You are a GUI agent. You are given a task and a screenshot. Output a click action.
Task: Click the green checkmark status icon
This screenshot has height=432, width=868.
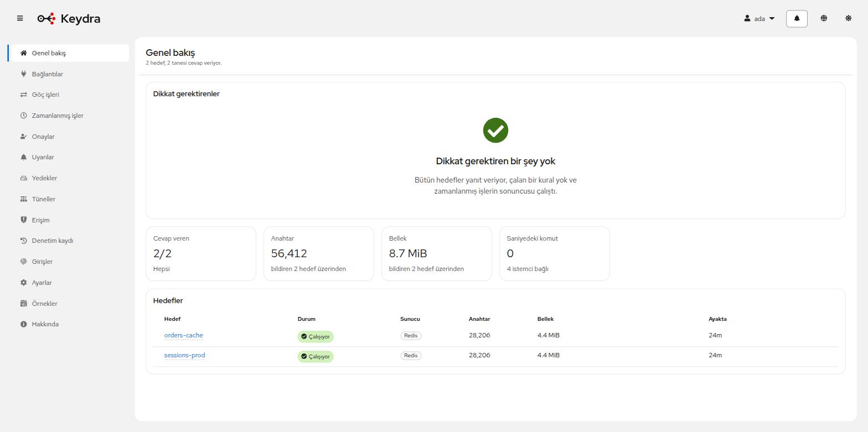click(x=495, y=131)
